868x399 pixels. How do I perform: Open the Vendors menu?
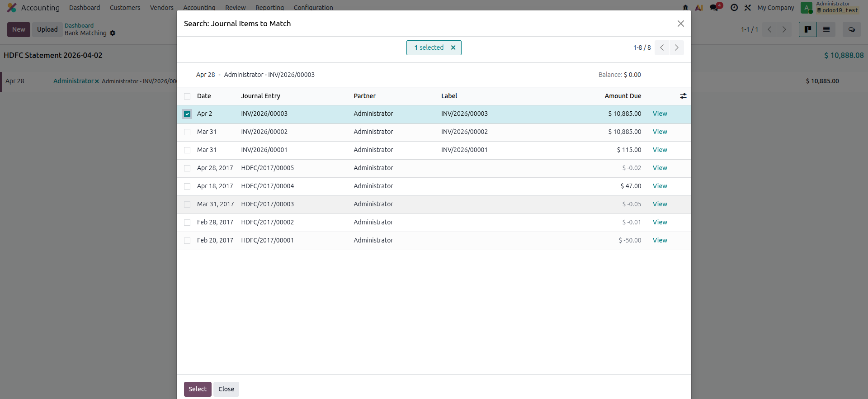click(162, 8)
